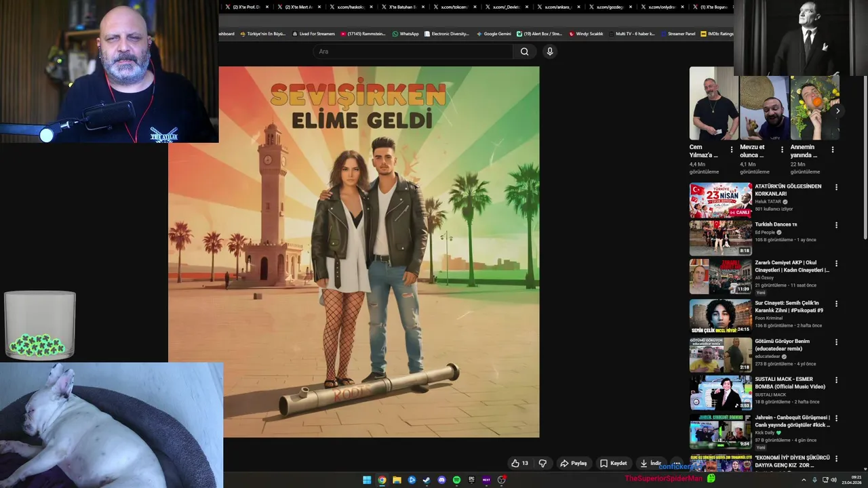Open Annemin yanında short thumbnail
This screenshot has height=488, width=868.
tap(815, 108)
